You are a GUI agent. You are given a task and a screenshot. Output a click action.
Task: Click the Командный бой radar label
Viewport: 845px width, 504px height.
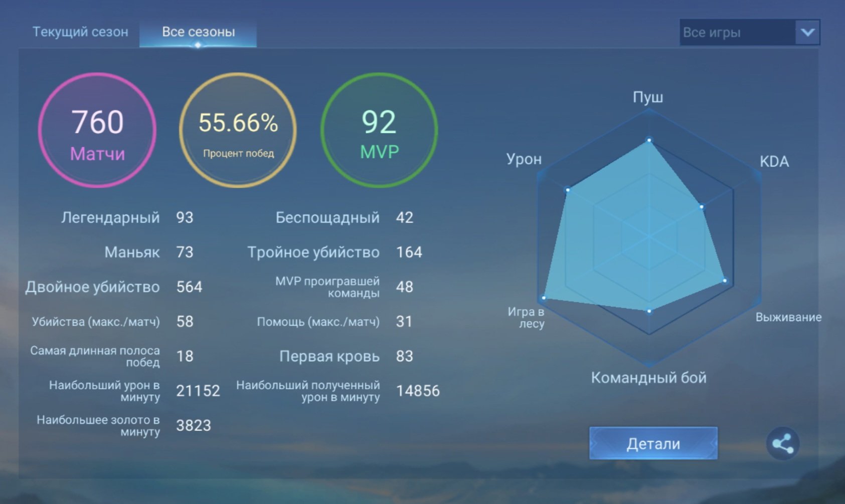pyautogui.click(x=648, y=378)
